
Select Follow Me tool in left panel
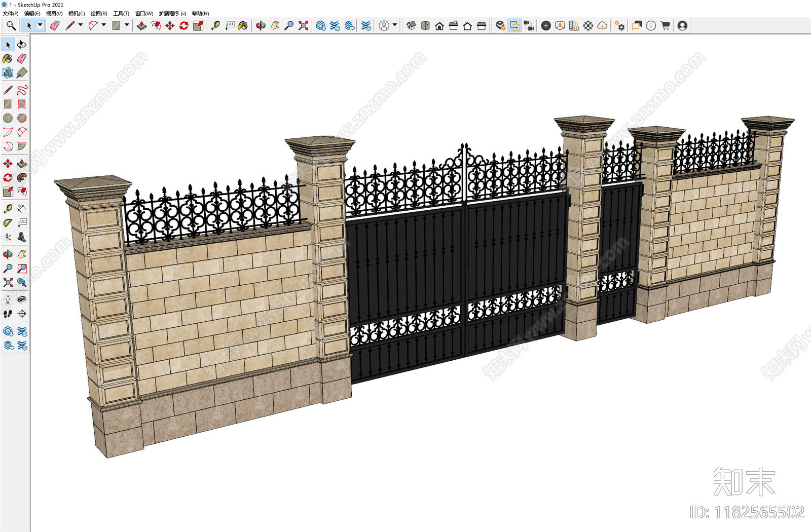[22, 177]
